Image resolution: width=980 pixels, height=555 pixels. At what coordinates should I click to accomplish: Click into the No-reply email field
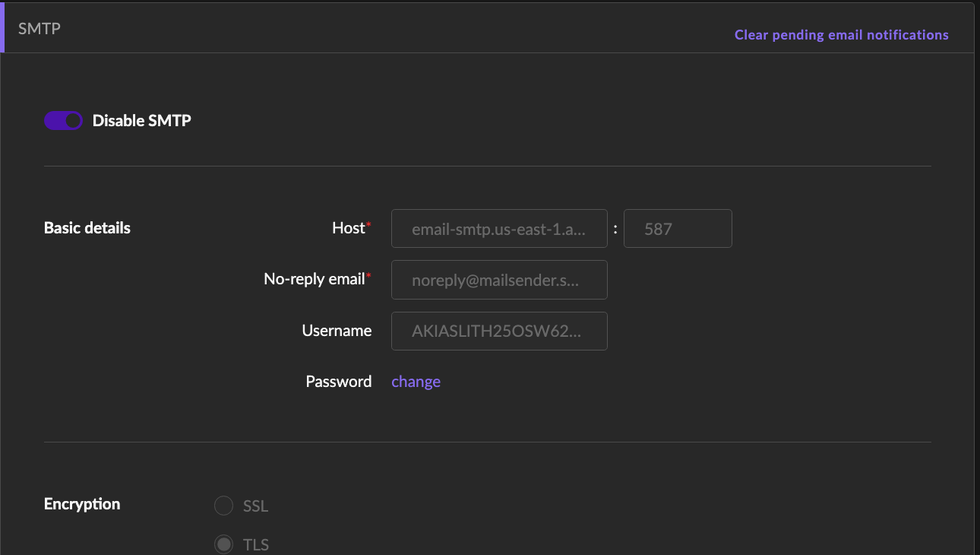coord(499,280)
